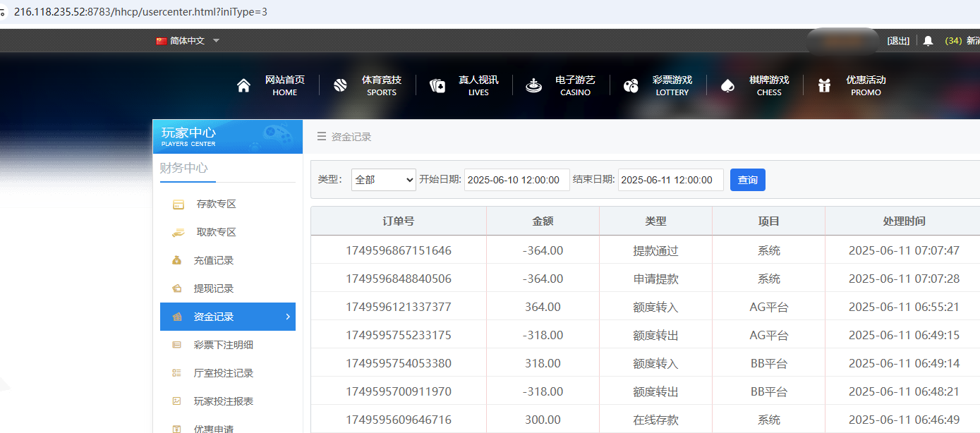980x433 pixels.
Task: Click the home icon above 网站首页
Action: pyautogui.click(x=243, y=84)
